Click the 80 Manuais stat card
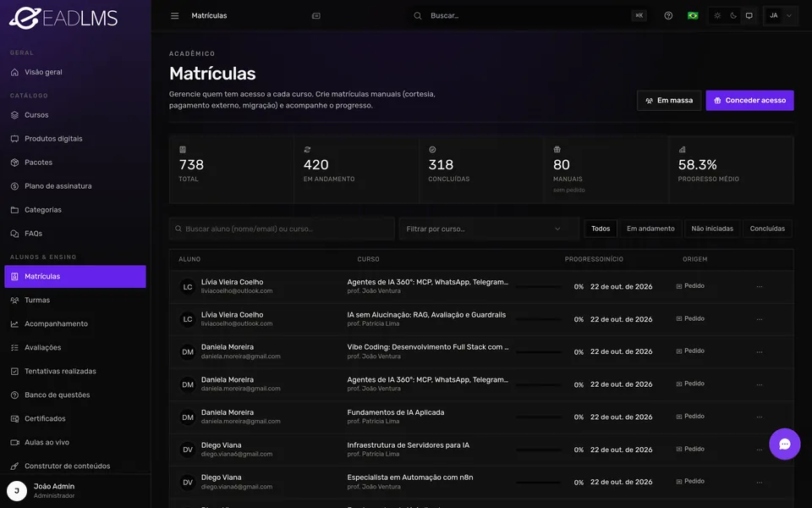 pos(606,169)
